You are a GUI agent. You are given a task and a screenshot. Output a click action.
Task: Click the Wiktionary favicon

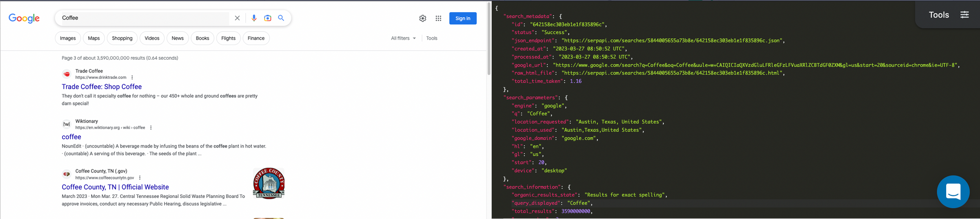point(67,124)
